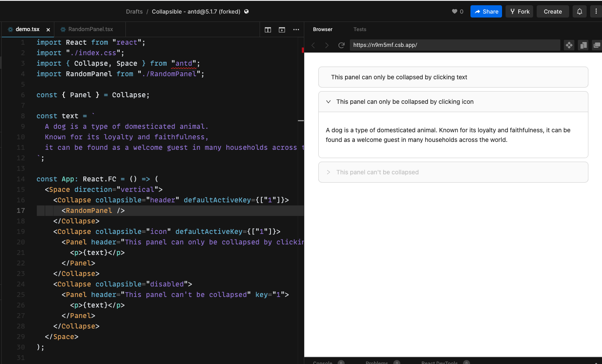Open the top-right sandbox options menu
The width and height of the screenshot is (602, 364).
tap(596, 11)
